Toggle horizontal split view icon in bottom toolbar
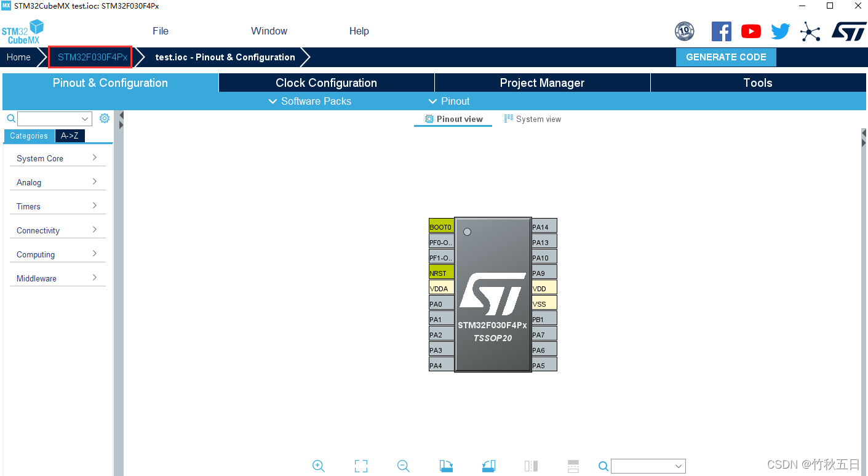Screen dimensions: 868x476 [x=573, y=466]
